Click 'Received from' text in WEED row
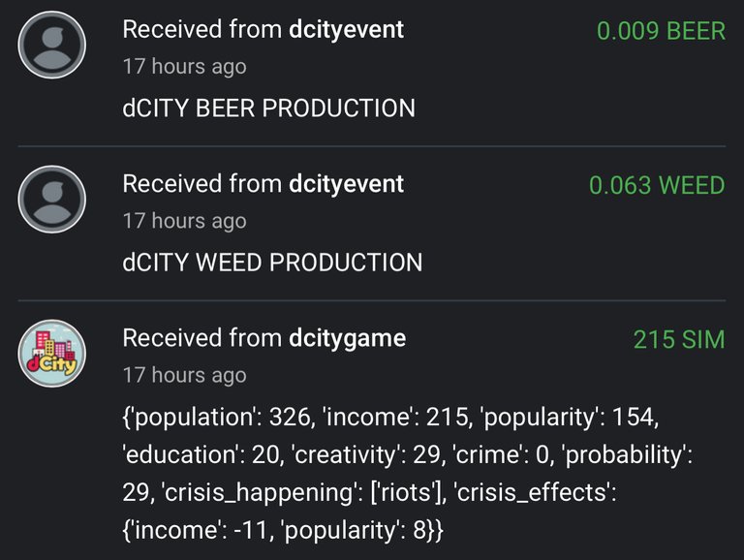 (202, 184)
